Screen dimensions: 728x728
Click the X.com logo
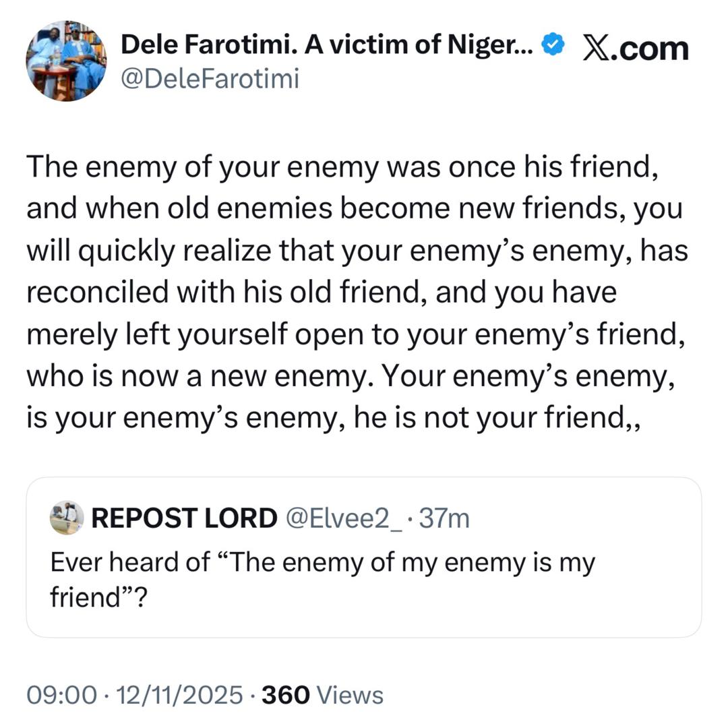coord(636,46)
